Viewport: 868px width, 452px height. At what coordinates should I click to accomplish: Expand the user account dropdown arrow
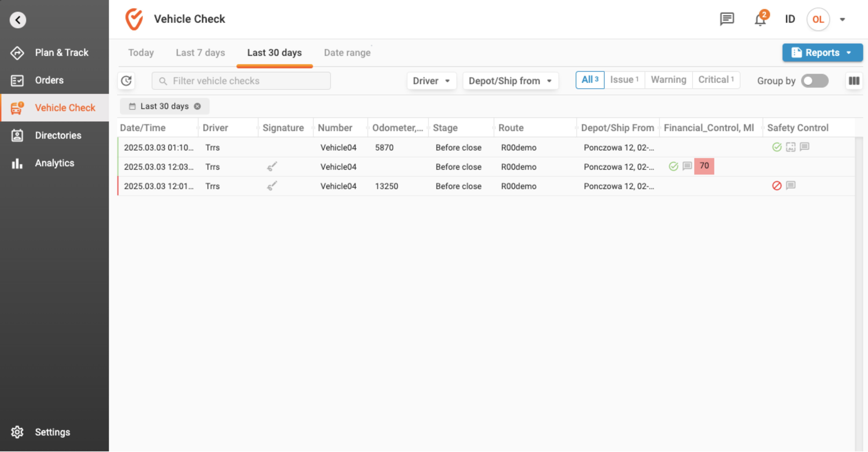pyautogui.click(x=842, y=20)
